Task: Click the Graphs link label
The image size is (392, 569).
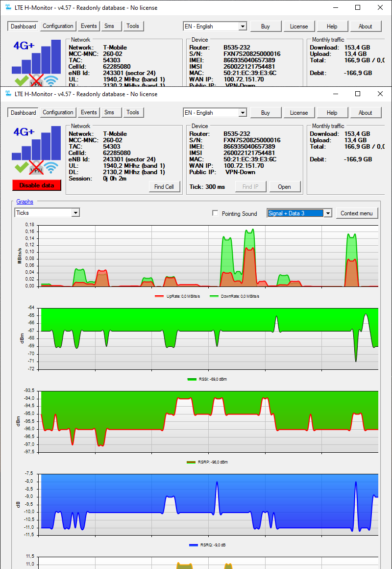Action: pyautogui.click(x=24, y=202)
